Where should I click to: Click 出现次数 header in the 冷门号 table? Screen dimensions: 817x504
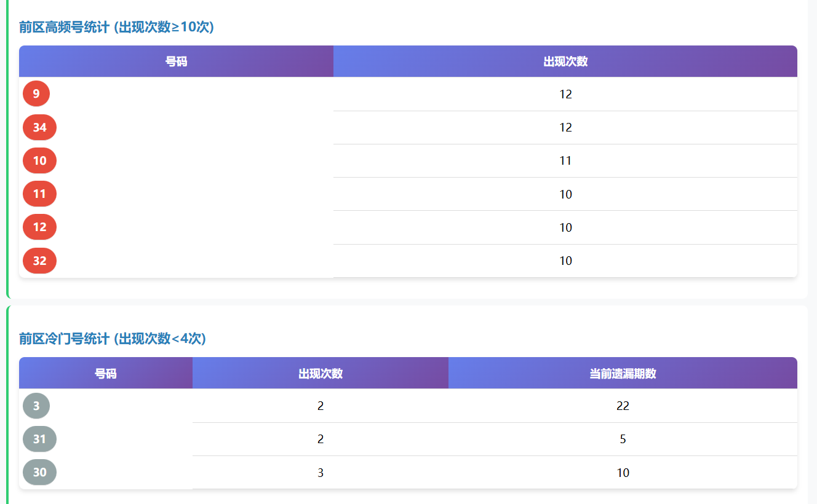321,373
